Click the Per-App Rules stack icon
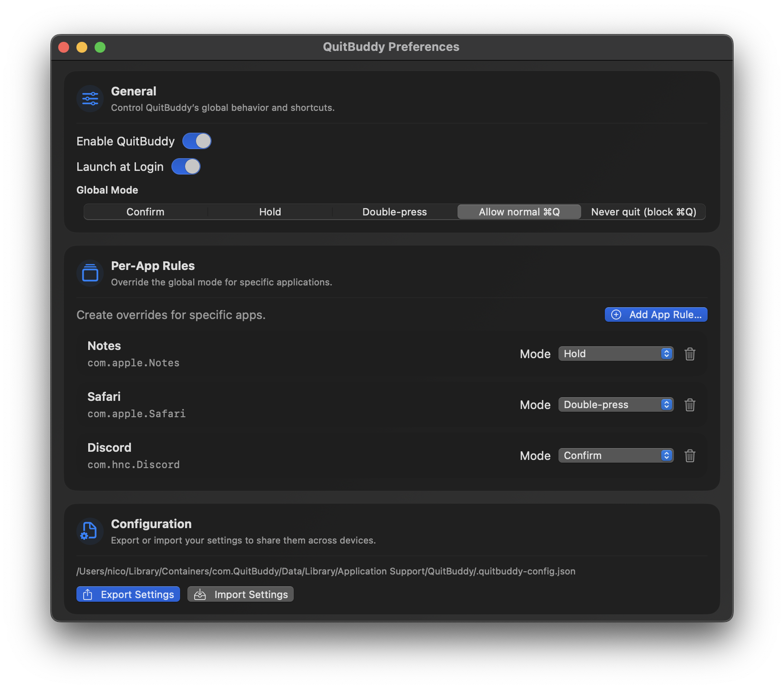Screen dimensions: 784x689 pyautogui.click(x=90, y=273)
